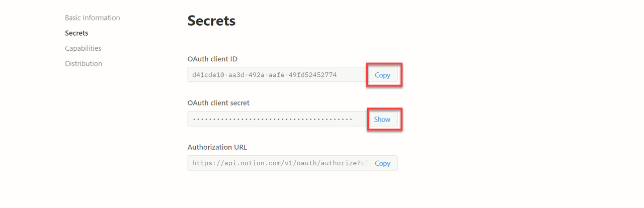The image size is (644, 208).
Task: Click the 'OAuth client ID' label
Action: [x=212, y=59]
